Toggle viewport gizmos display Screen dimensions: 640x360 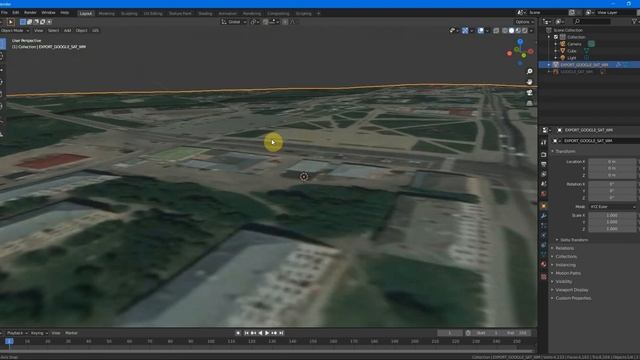tap(465, 31)
